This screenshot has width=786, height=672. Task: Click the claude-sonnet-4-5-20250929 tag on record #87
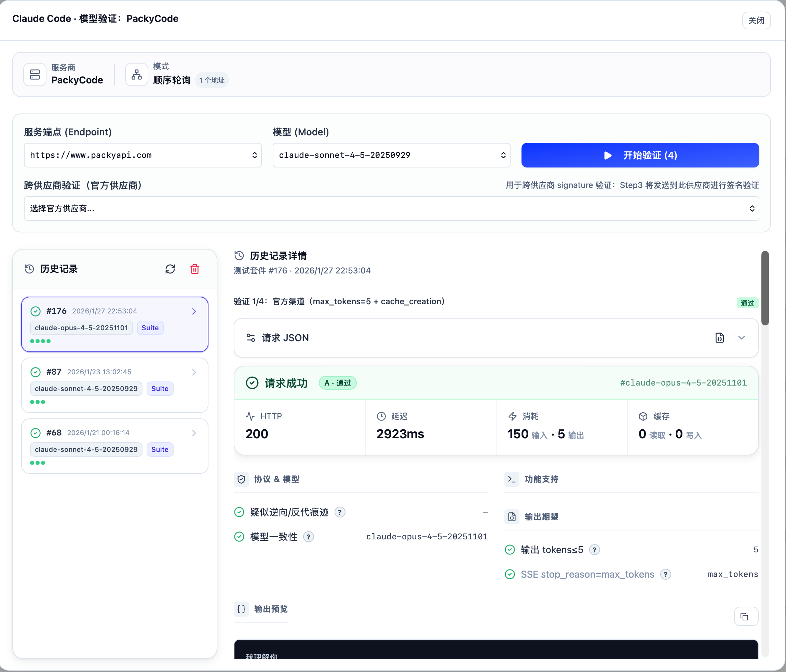tap(86, 389)
